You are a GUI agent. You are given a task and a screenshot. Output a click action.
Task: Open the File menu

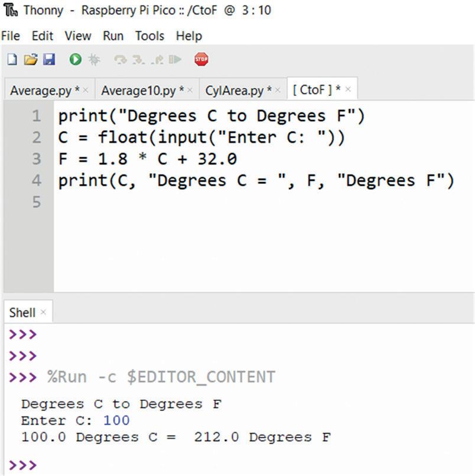(x=11, y=36)
